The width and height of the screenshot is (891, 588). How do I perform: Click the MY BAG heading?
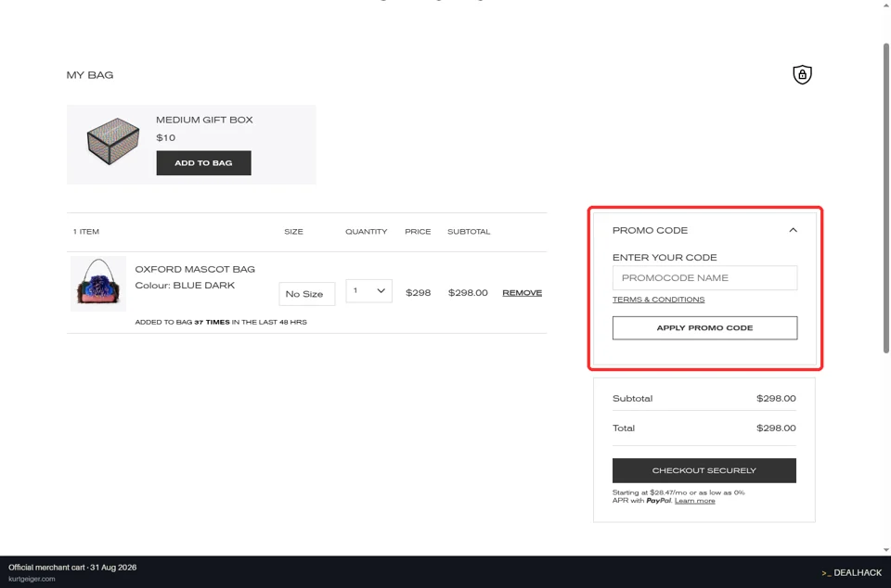pos(90,75)
